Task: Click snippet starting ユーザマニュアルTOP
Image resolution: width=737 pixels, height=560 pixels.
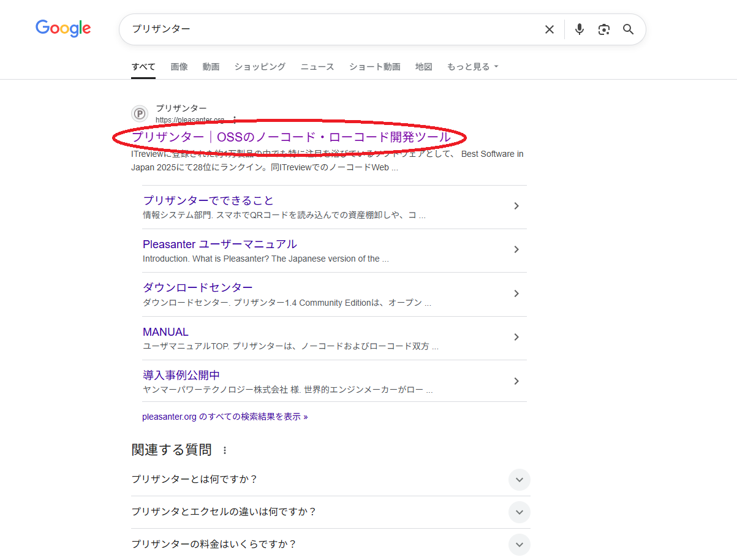Action: 291,346
